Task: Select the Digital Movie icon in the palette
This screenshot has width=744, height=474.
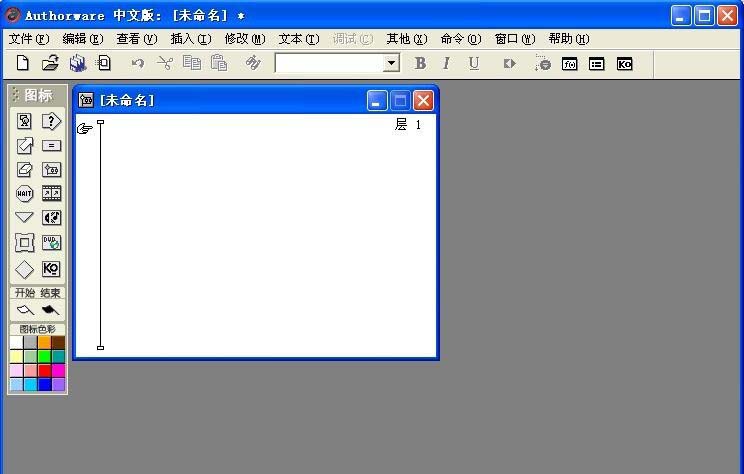Action: pyautogui.click(x=51, y=193)
